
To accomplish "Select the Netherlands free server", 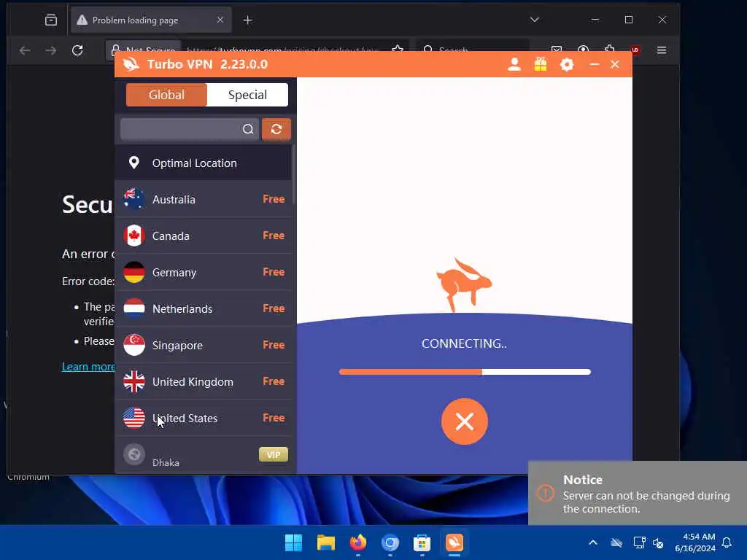I will coord(203,308).
